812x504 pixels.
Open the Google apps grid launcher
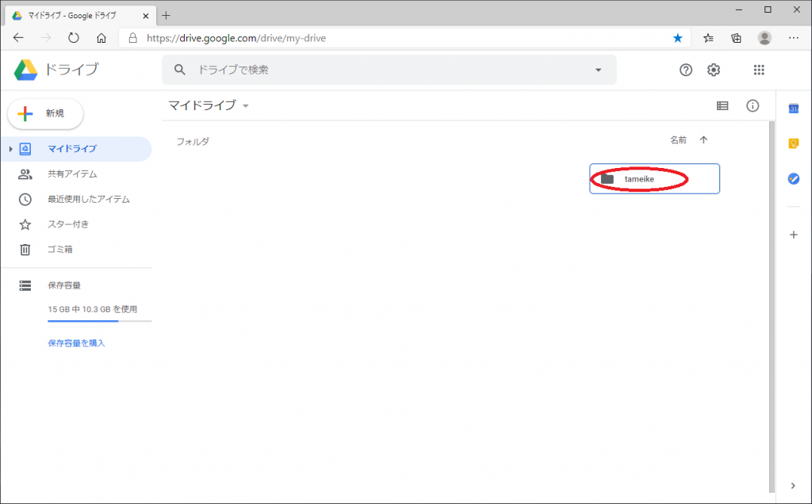pos(758,70)
